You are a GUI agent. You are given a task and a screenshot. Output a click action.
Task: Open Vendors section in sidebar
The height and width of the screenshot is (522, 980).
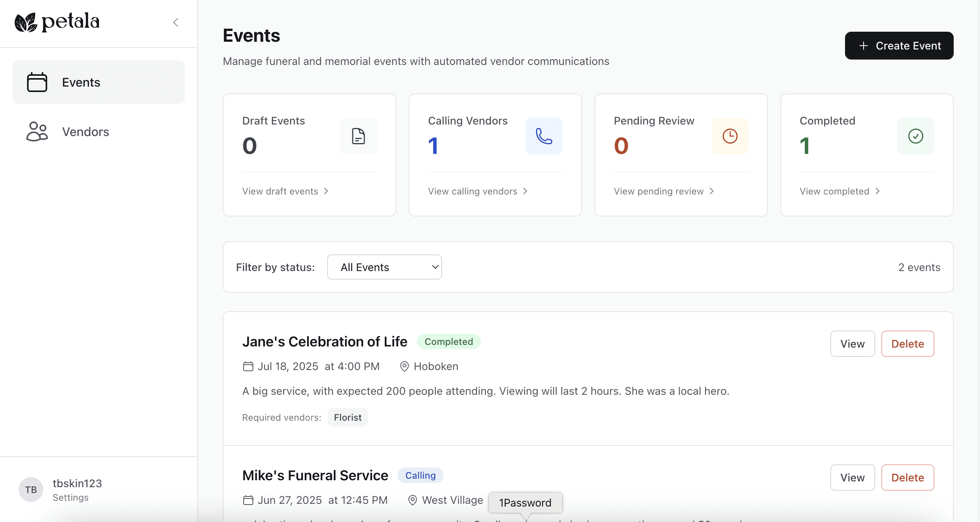coord(99,131)
